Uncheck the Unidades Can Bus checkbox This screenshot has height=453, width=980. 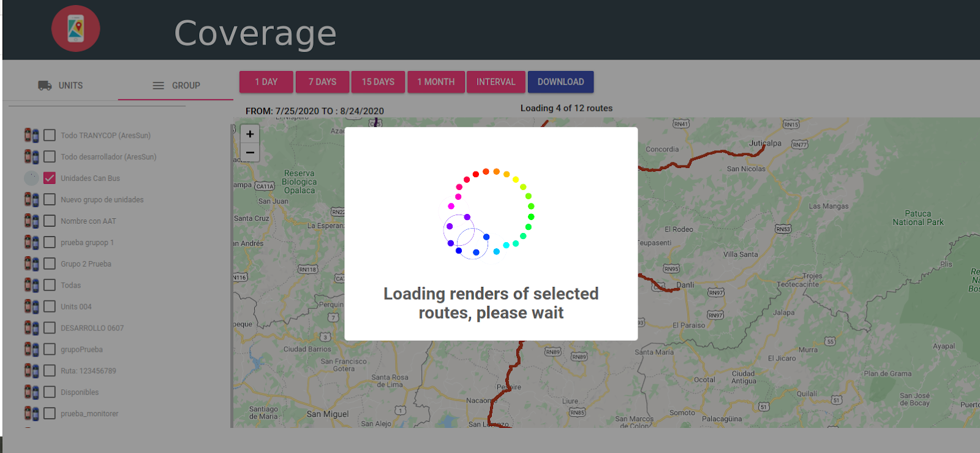pos(50,178)
